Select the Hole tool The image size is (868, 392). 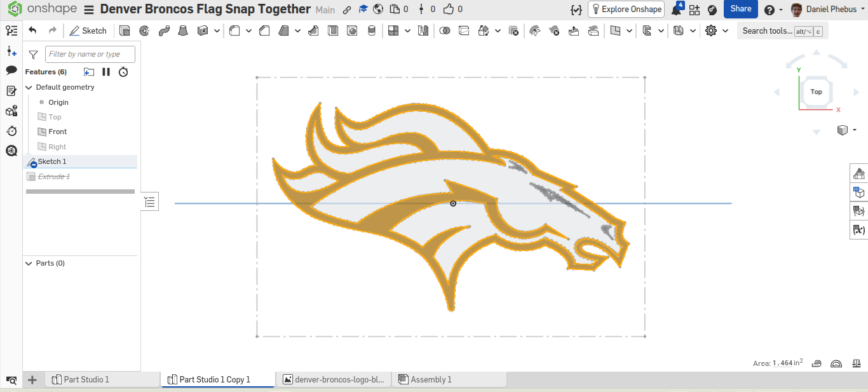tap(352, 30)
